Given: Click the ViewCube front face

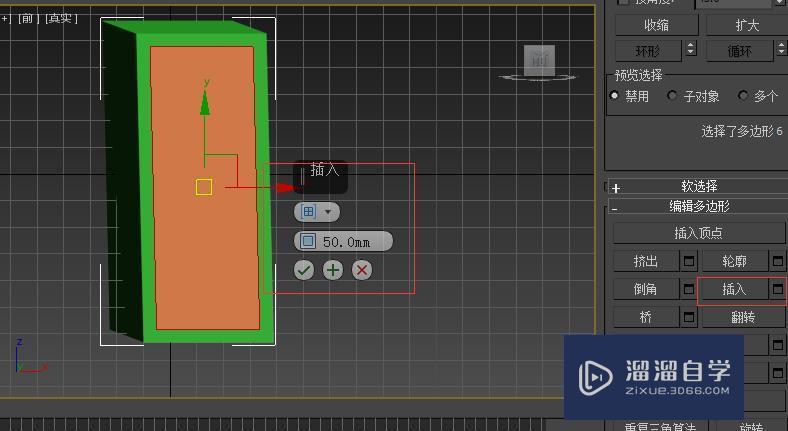Looking at the screenshot, I should click(x=540, y=60).
